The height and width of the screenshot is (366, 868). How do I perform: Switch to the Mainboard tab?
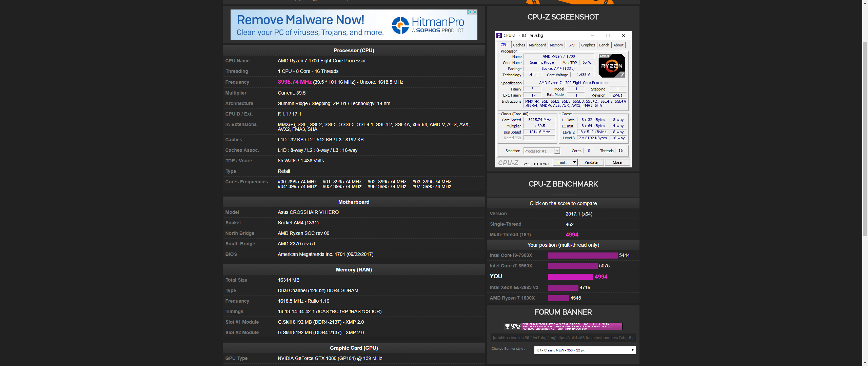(x=537, y=45)
